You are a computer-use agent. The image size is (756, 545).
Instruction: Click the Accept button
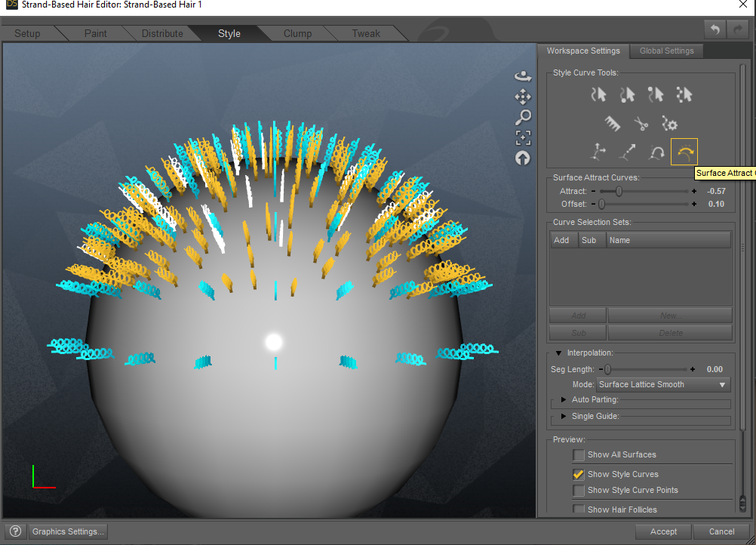(663, 531)
